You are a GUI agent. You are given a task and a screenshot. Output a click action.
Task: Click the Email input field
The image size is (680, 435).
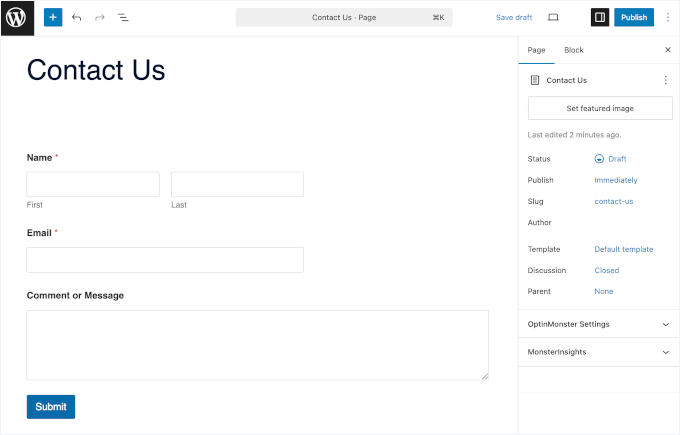[165, 260]
